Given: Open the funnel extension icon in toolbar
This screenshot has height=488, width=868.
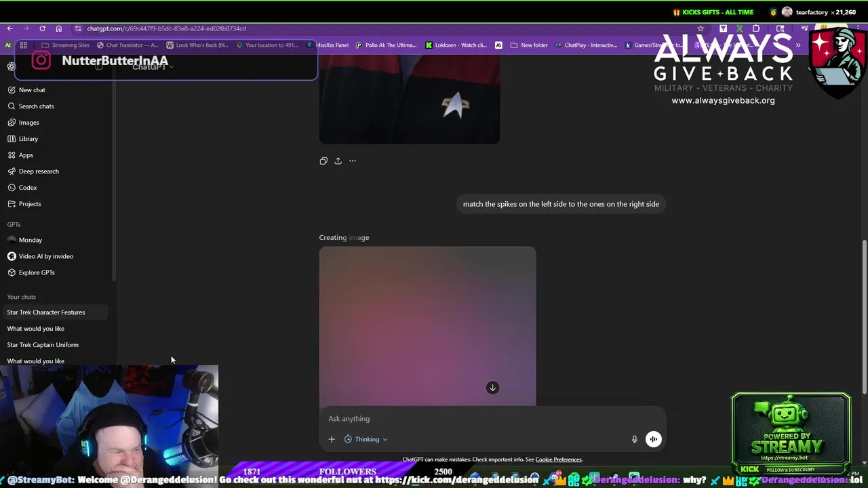Looking at the screenshot, I should [x=723, y=28].
